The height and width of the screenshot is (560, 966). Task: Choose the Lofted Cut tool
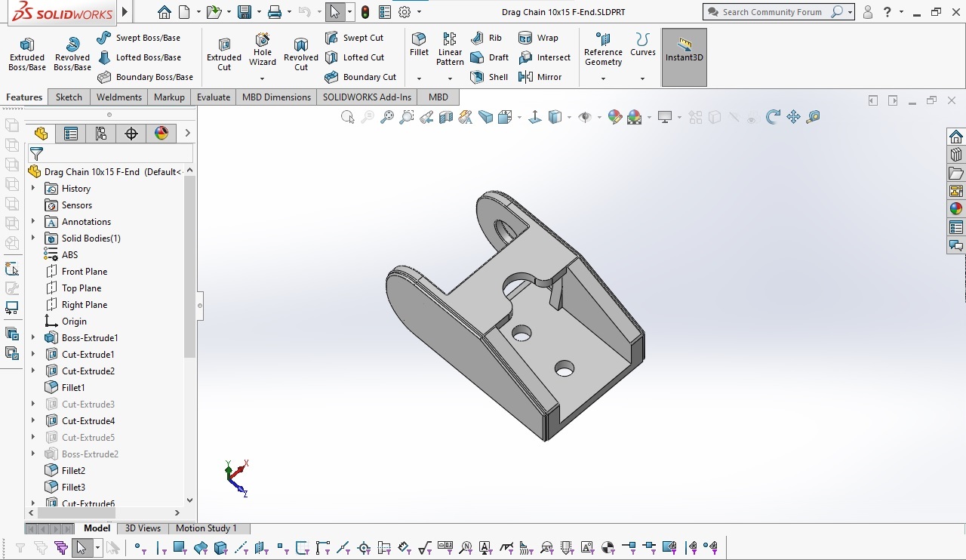pos(355,57)
